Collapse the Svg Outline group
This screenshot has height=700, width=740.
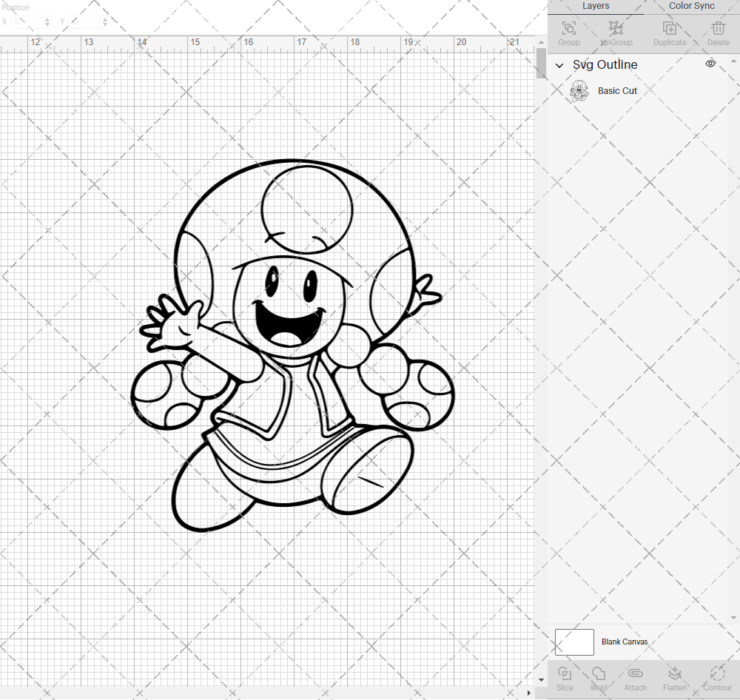coord(560,65)
